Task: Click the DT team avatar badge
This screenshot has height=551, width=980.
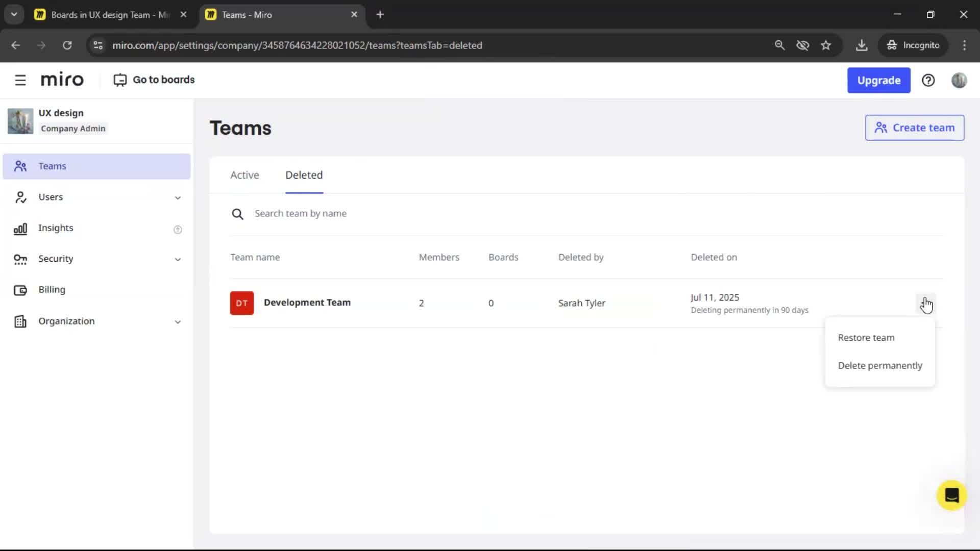Action: 242,303
